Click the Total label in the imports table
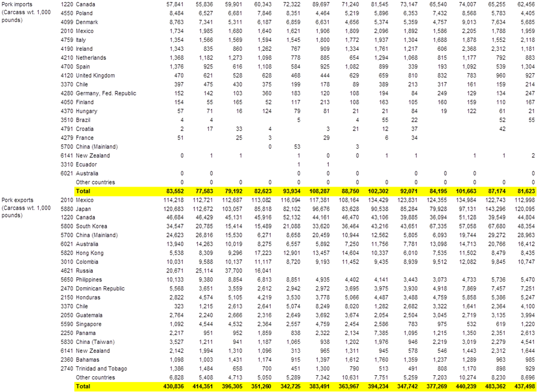 coord(83,192)
